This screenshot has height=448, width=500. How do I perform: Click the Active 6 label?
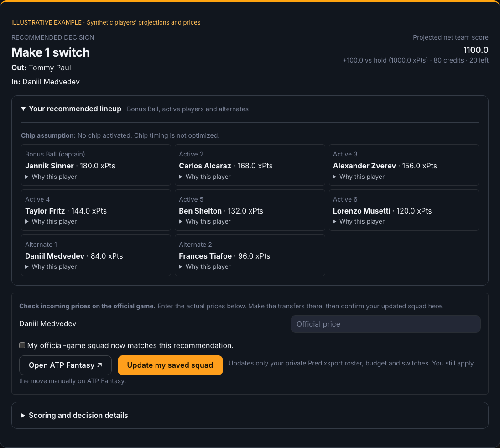(345, 199)
